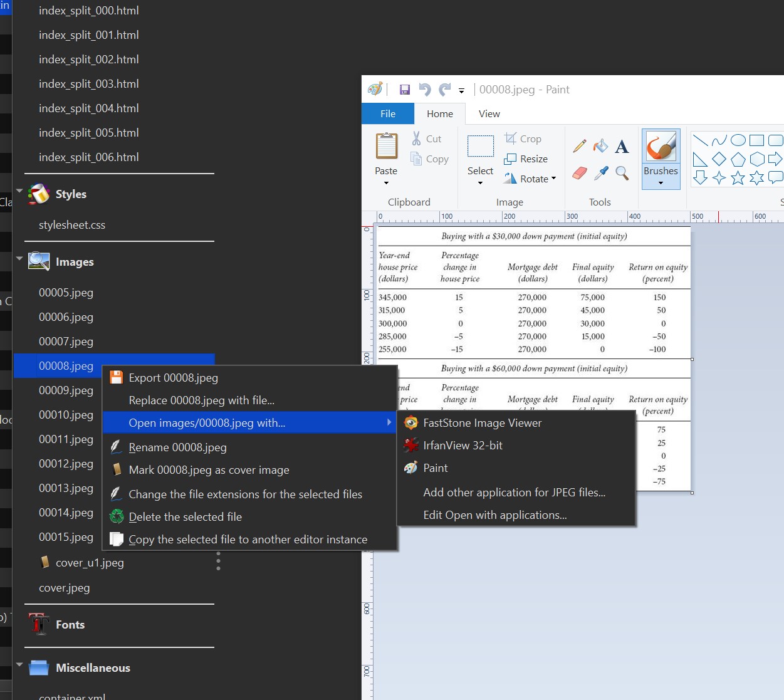Click the Save icon in Paint title bar
Viewport: 784px width, 700px height.
(x=405, y=90)
